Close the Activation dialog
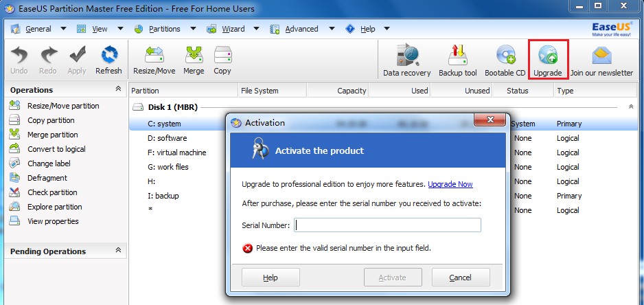The width and height of the screenshot is (644, 305). (490, 120)
